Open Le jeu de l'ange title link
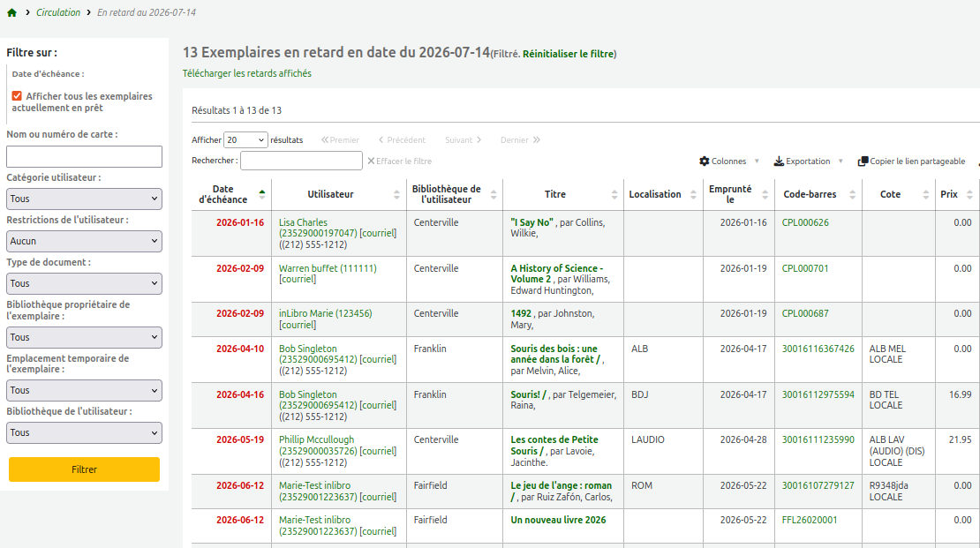Viewport: 980px width, 548px height. (561, 492)
